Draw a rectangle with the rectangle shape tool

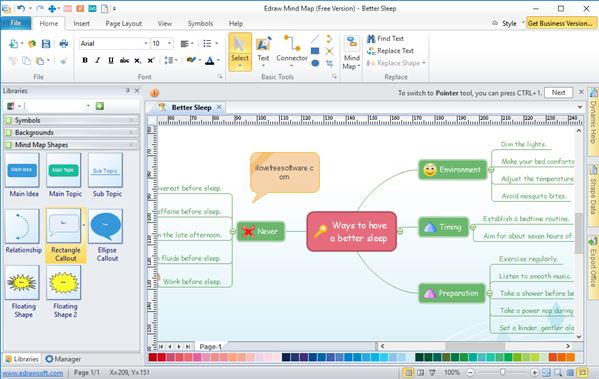(315, 50)
